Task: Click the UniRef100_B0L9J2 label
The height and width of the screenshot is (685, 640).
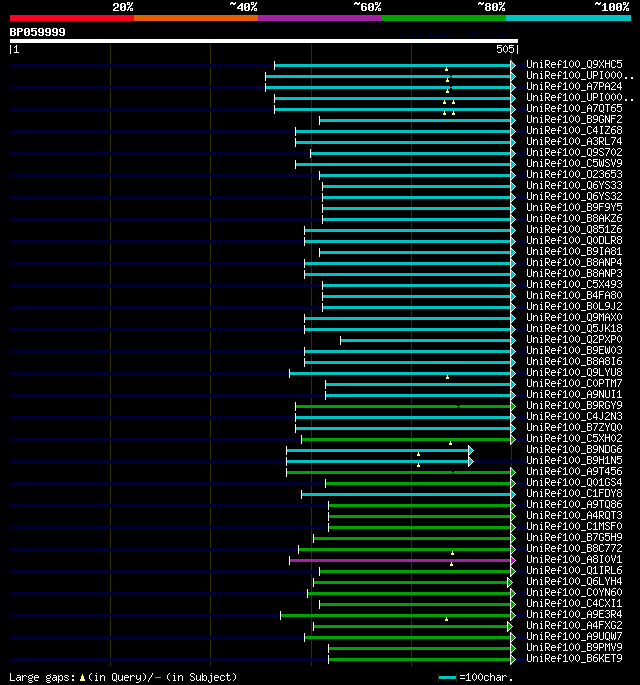Action: coord(574,307)
